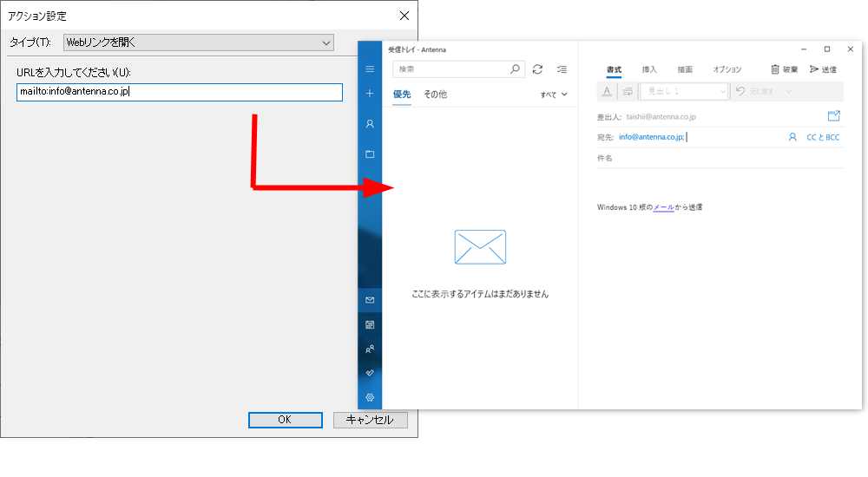
Task: Click the plus icon for new mail
Action: (370, 93)
